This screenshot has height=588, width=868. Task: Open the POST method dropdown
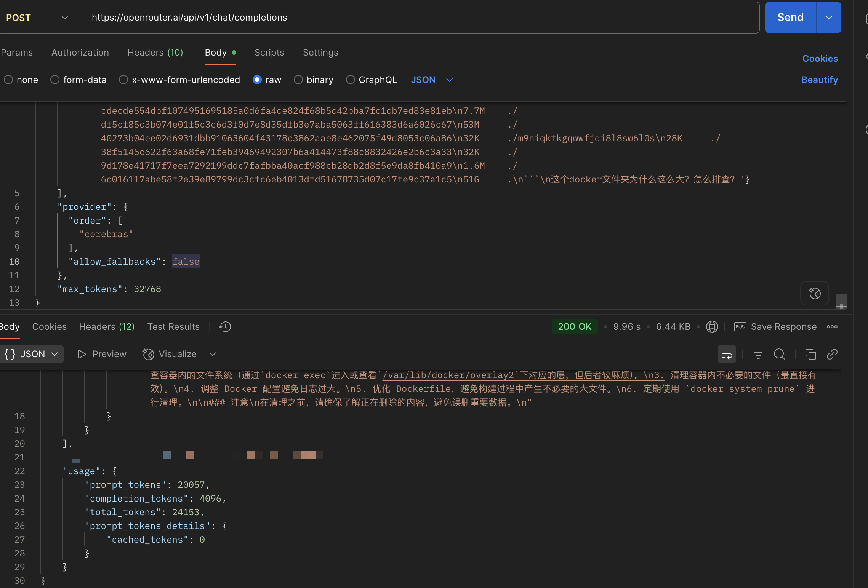[37, 18]
